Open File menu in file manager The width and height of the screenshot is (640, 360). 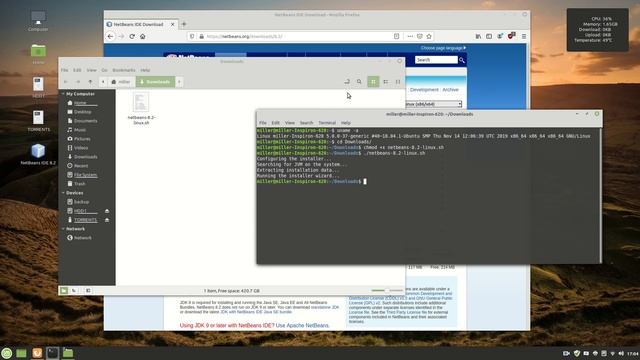point(64,70)
